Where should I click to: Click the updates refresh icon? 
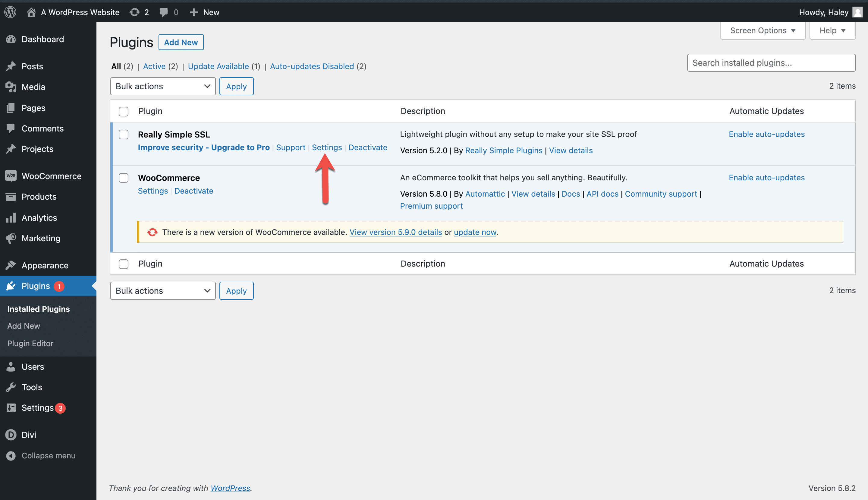pyautogui.click(x=134, y=12)
